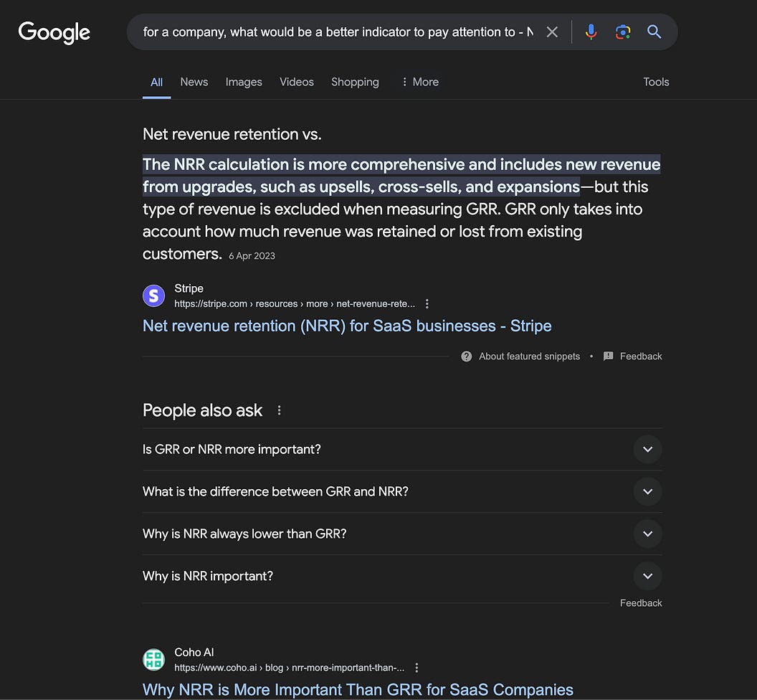This screenshot has width=757, height=700.
Task: Clear the search query with X icon
Action: [x=552, y=32]
